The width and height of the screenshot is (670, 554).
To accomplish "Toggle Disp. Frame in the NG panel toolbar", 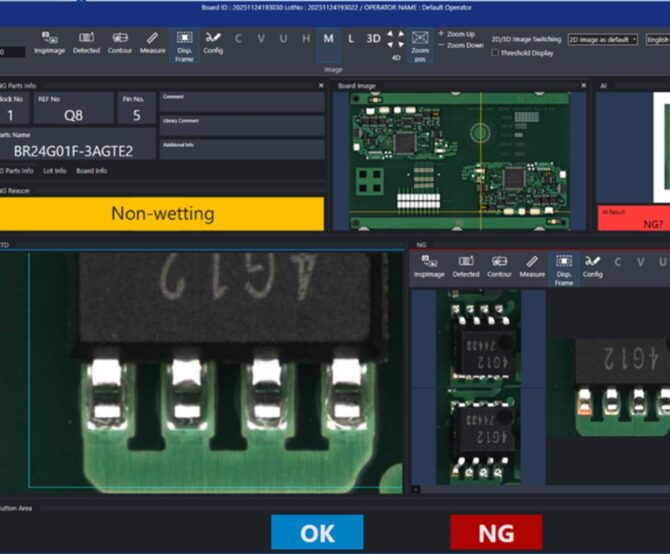I will (x=564, y=270).
